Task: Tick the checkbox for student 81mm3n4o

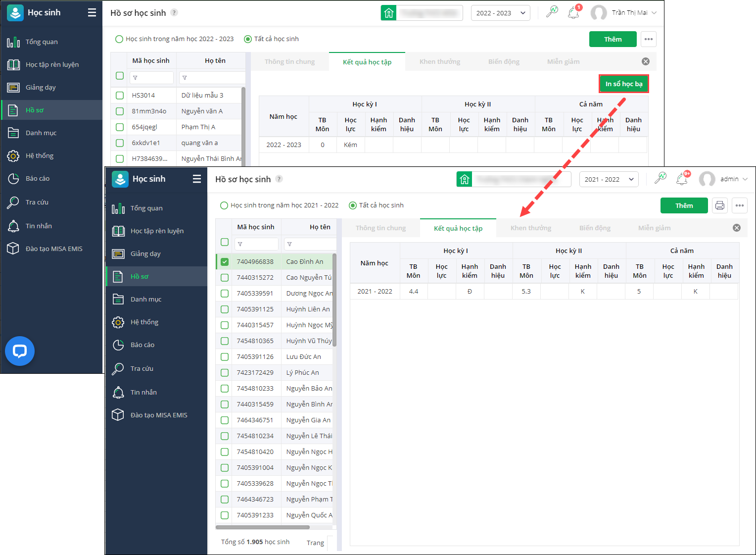Action: pos(120,111)
